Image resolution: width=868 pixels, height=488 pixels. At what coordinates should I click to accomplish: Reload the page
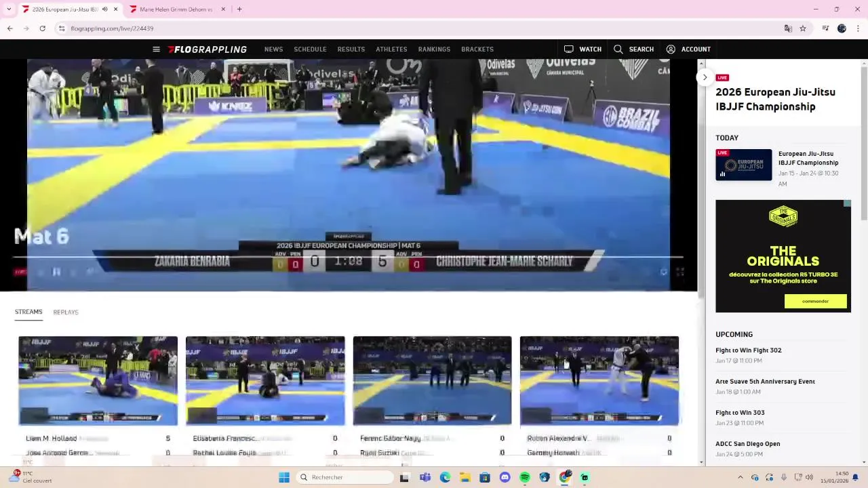coord(42,28)
